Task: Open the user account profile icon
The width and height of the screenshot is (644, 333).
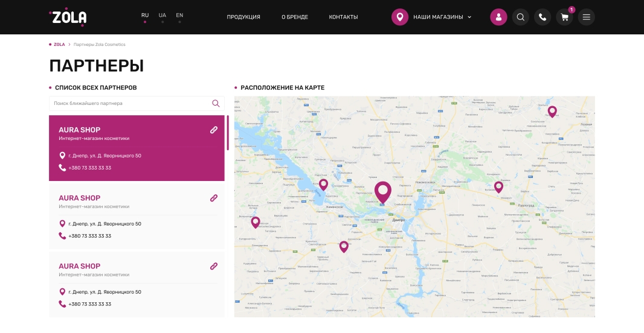Action: 498,17
